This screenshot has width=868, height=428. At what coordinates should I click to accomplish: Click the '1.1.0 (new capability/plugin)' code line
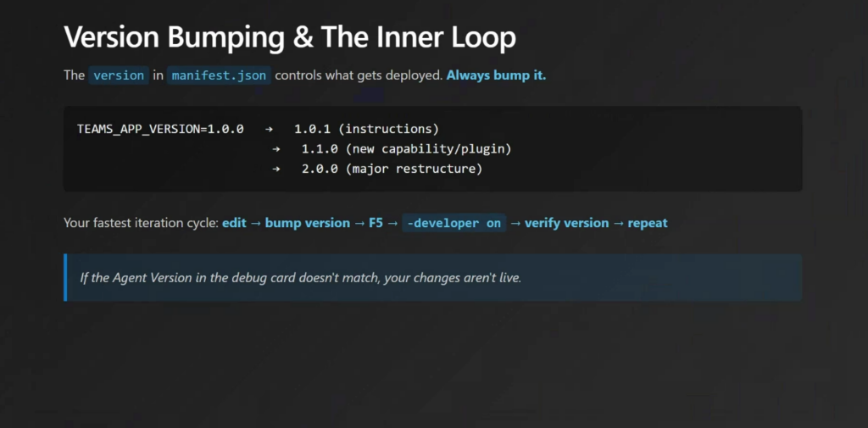tap(406, 149)
